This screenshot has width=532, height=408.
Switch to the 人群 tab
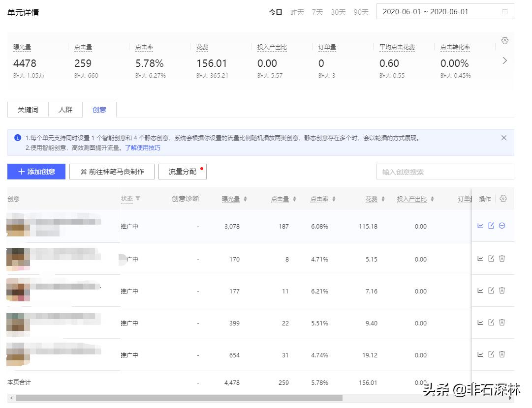pos(65,110)
